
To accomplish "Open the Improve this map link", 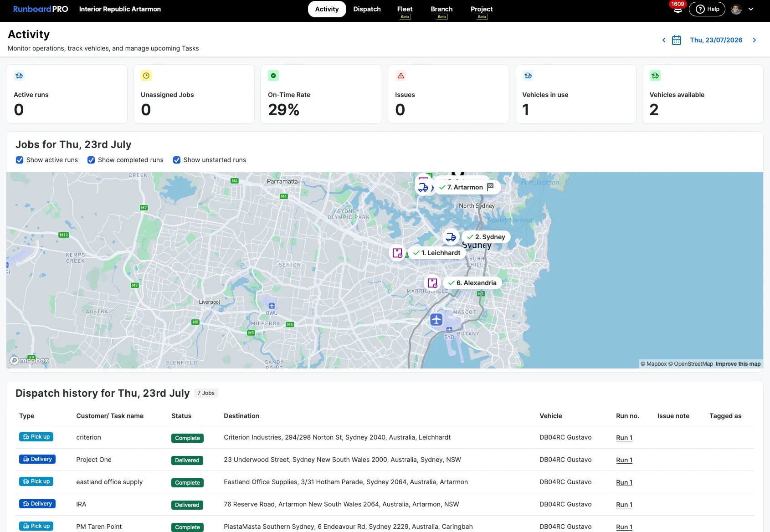I will point(738,364).
